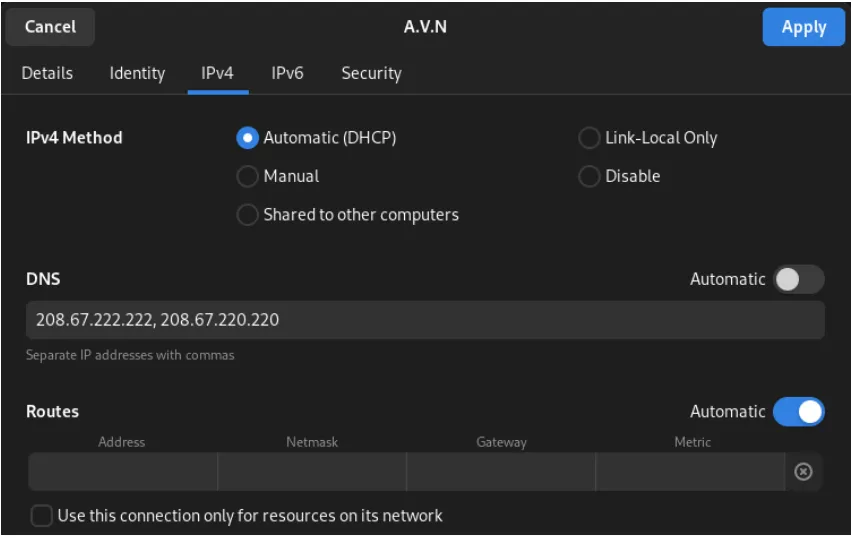This screenshot has width=851, height=538.
Task: Choose the Manual IPv4 method
Action: point(248,176)
